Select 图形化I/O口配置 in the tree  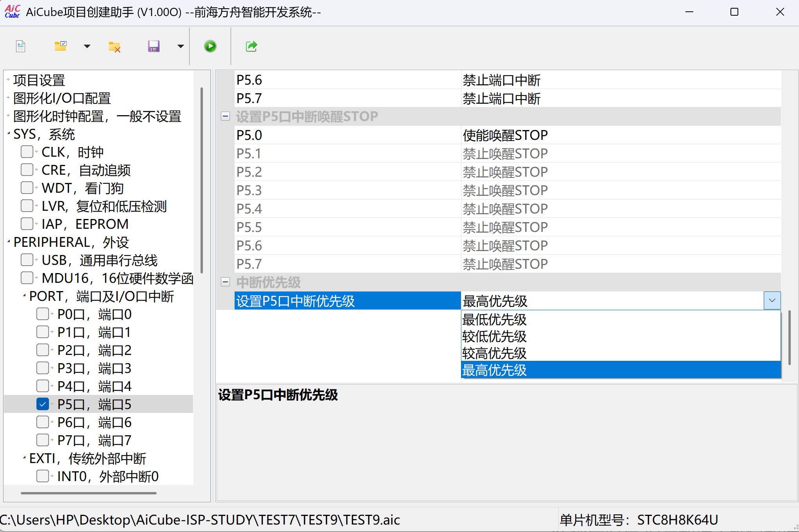[62, 98]
